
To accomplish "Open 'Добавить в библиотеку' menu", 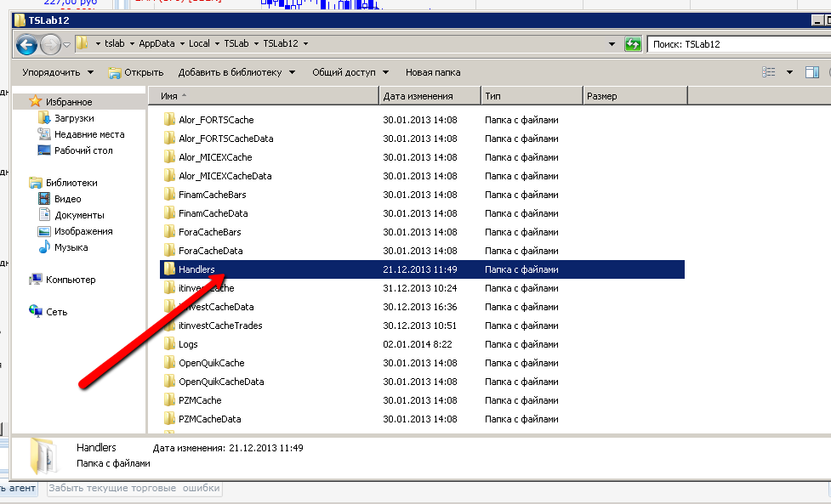I will click(x=236, y=72).
